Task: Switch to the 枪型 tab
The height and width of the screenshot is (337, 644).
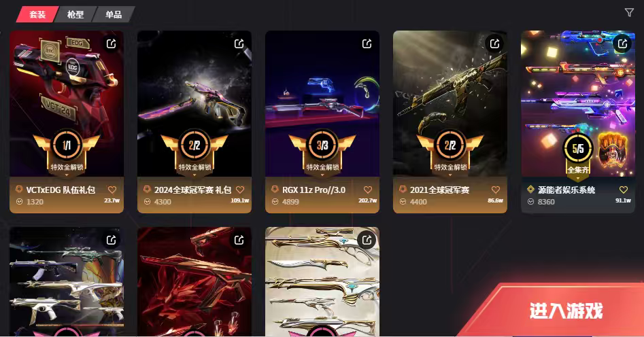Action: 75,14
